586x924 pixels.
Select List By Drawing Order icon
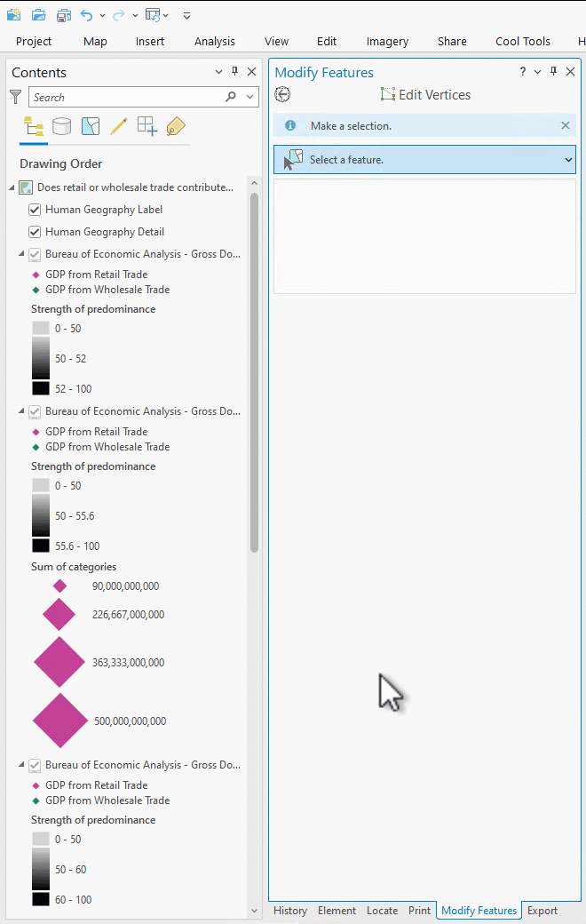coord(34,126)
